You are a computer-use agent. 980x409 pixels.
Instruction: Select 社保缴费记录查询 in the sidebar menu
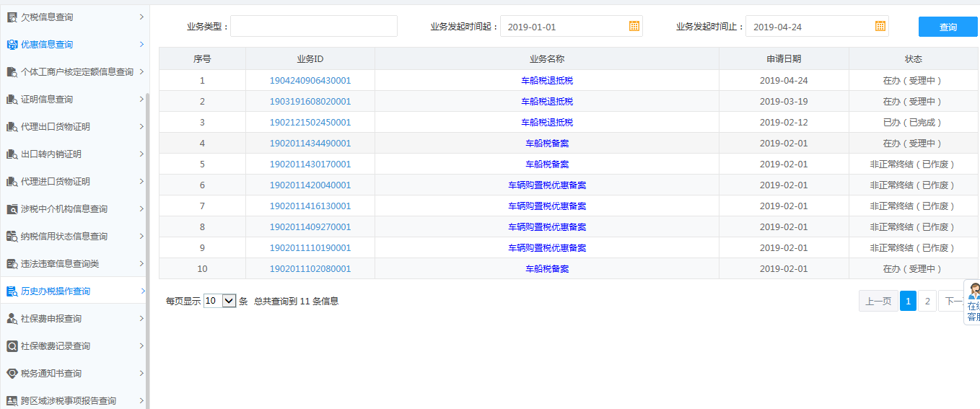(x=56, y=346)
